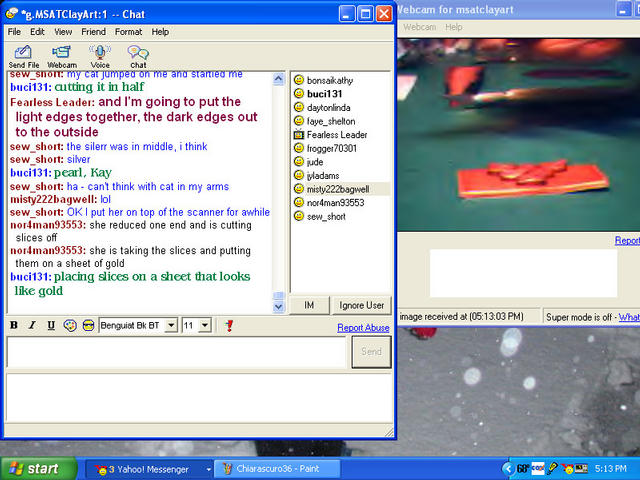Select user daytonlinda in the list

pyautogui.click(x=329, y=107)
